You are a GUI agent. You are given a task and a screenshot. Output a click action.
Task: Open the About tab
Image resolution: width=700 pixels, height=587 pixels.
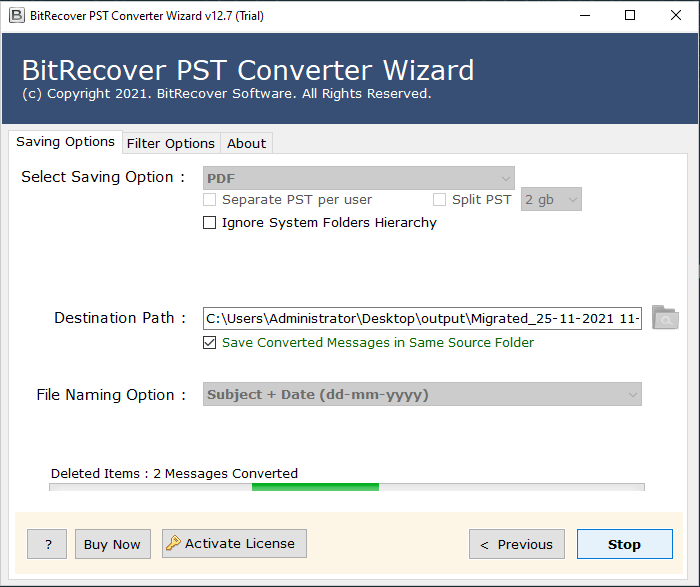(246, 143)
